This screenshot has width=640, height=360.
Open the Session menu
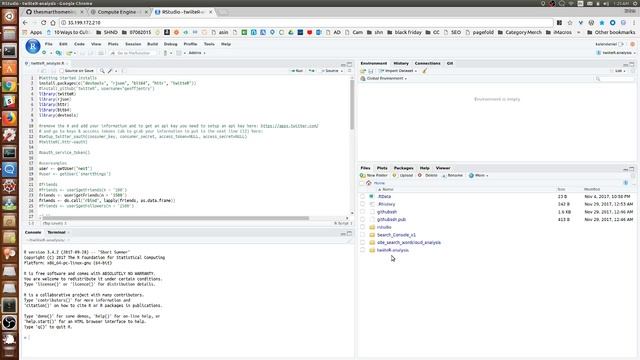click(x=133, y=44)
